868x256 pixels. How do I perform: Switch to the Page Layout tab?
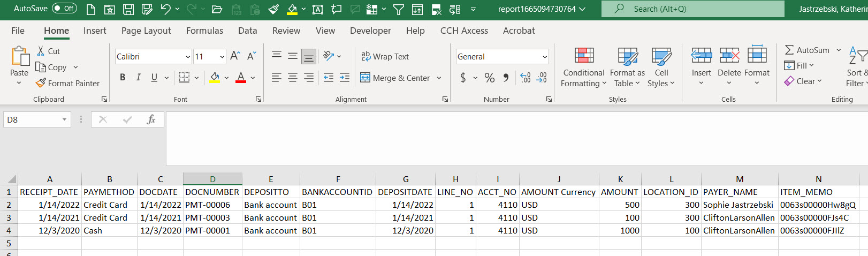[146, 31]
